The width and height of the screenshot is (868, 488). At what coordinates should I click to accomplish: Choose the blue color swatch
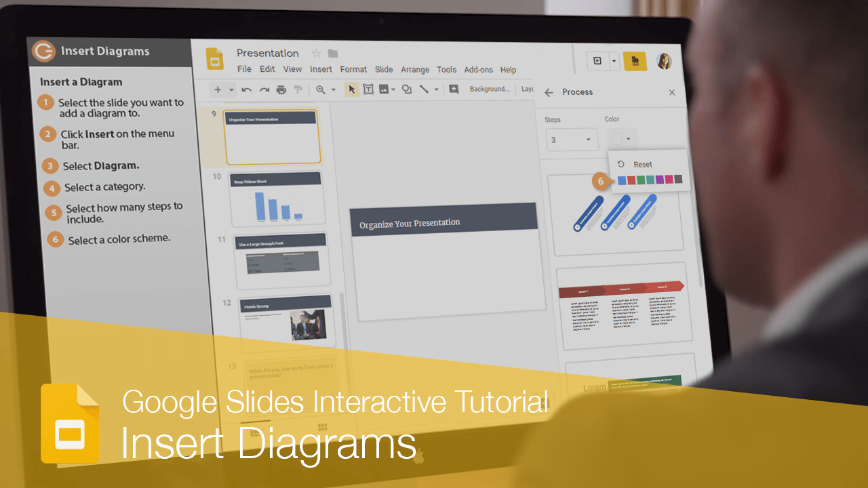[622, 180]
